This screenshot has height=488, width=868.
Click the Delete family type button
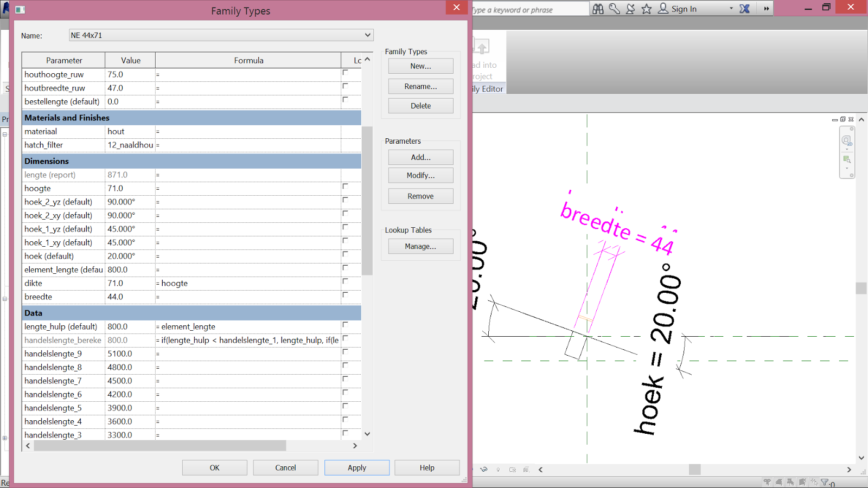click(421, 106)
